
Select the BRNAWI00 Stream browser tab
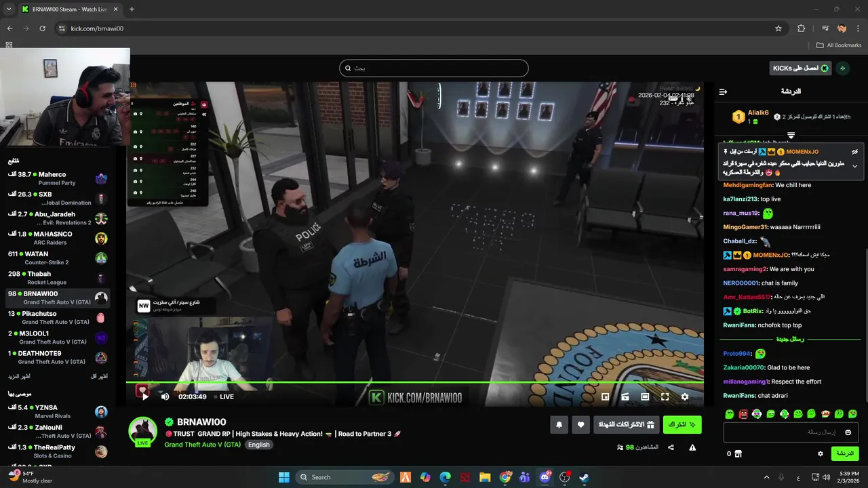(x=69, y=9)
